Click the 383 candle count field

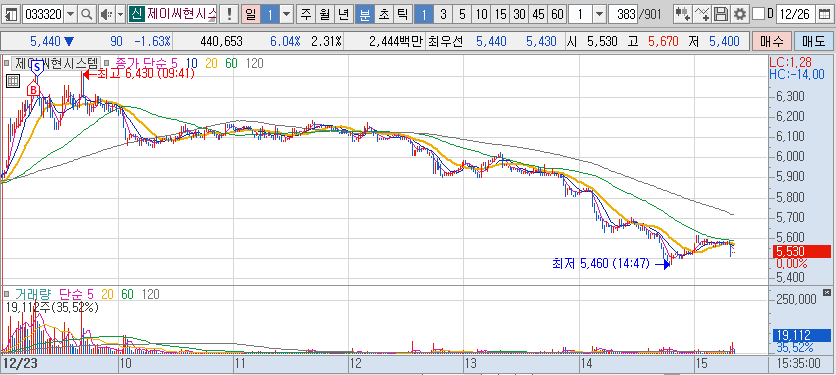click(623, 14)
